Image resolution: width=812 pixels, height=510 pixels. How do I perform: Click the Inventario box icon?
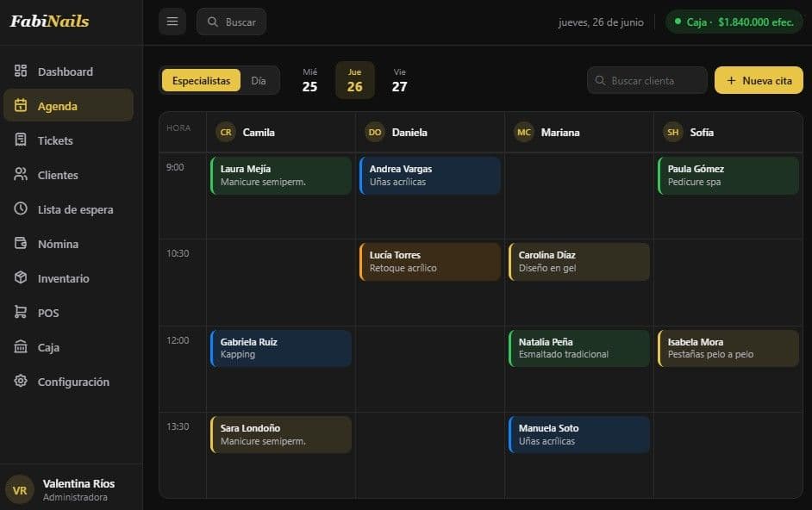(x=20, y=277)
